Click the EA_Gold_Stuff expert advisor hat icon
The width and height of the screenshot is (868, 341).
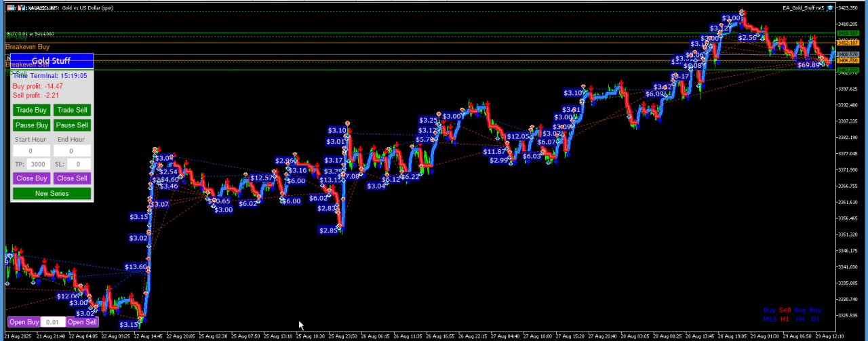[x=830, y=7]
